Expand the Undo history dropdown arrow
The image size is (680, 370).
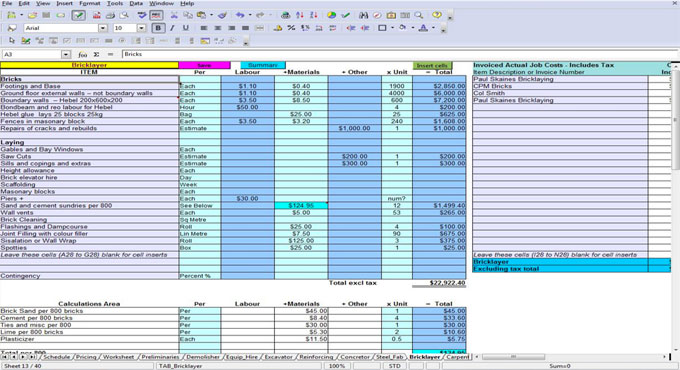point(250,15)
